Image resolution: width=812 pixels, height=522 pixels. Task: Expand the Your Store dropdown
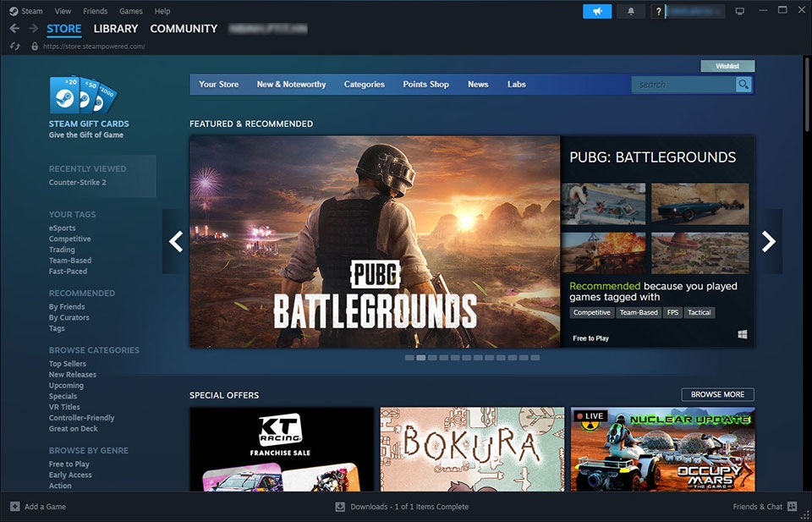[x=218, y=85]
